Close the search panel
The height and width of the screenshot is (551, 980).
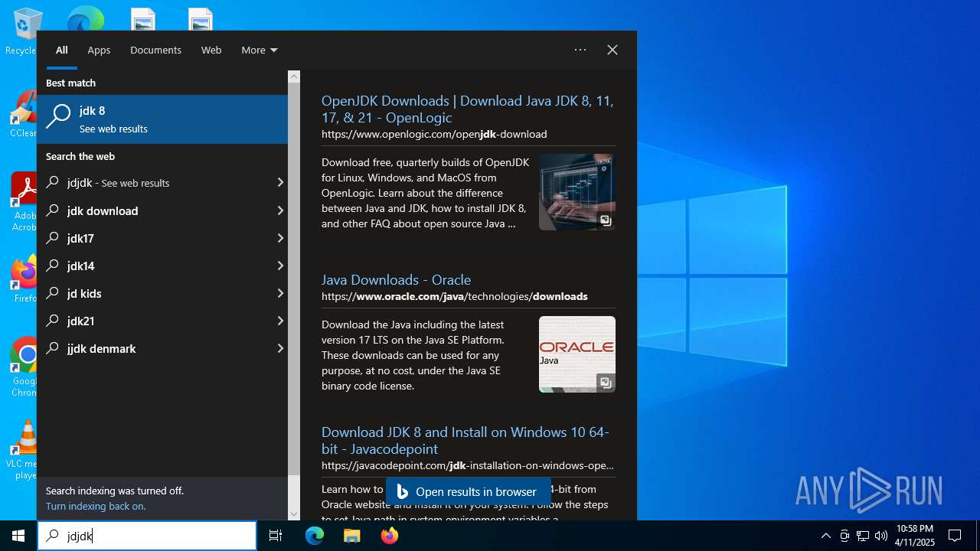click(612, 50)
